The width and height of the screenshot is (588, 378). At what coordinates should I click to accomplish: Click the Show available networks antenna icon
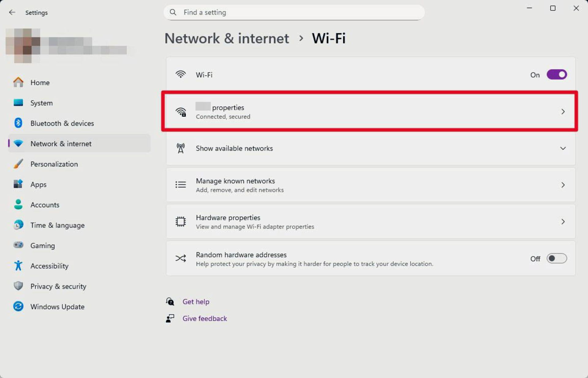181,148
